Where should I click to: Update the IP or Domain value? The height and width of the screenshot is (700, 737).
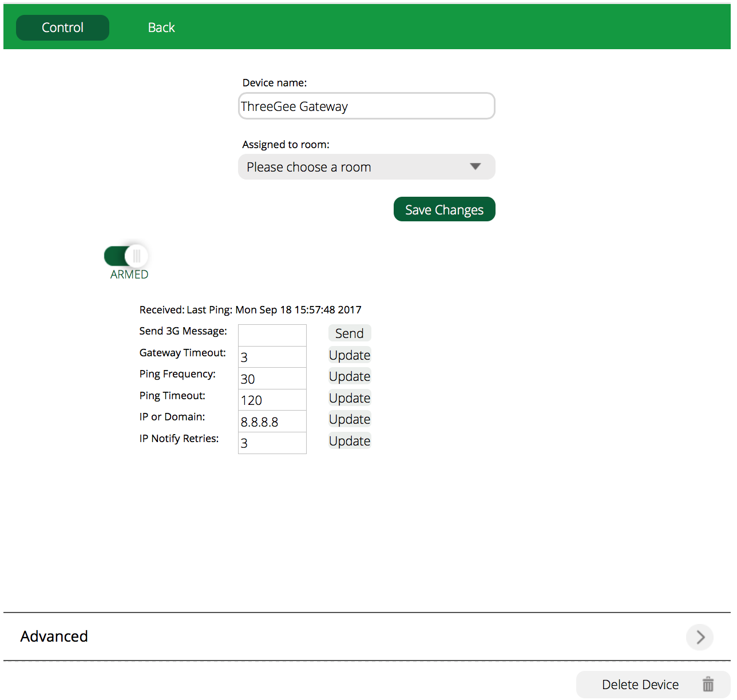350,419
